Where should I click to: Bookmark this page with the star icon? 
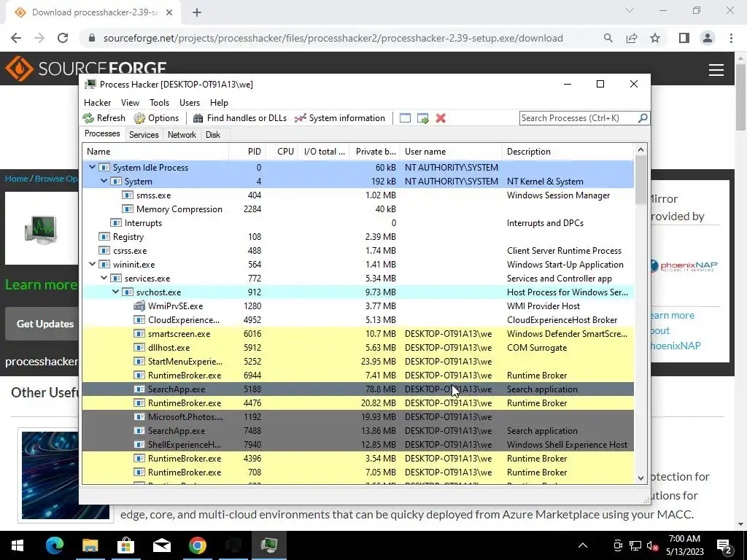tap(655, 38)
